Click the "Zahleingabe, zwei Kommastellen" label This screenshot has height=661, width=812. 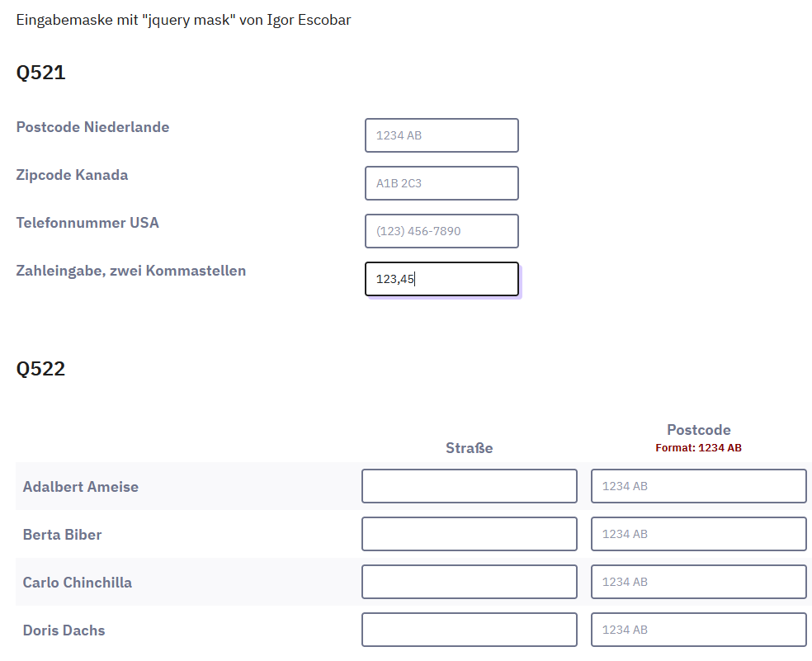[130, 271]
